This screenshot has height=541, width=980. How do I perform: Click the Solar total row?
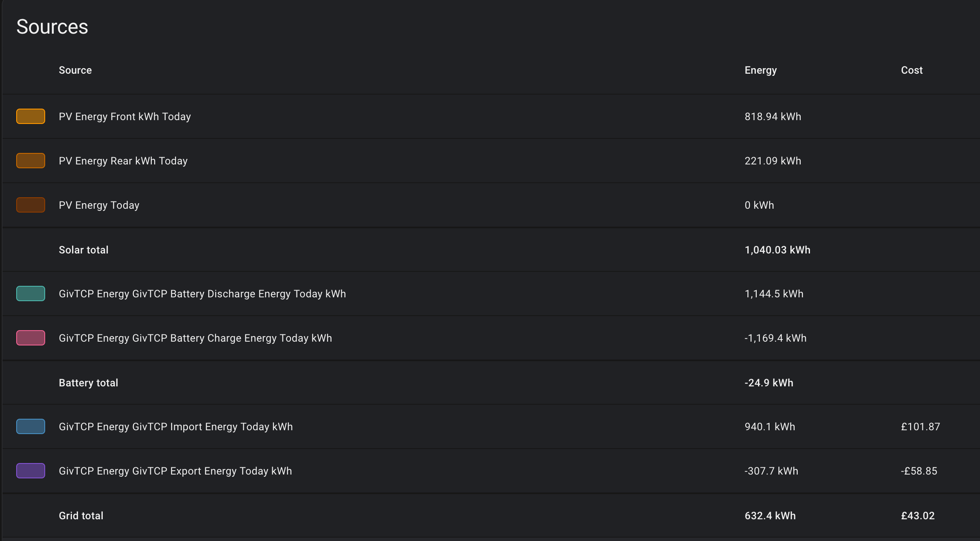click(x=491, y=250)
